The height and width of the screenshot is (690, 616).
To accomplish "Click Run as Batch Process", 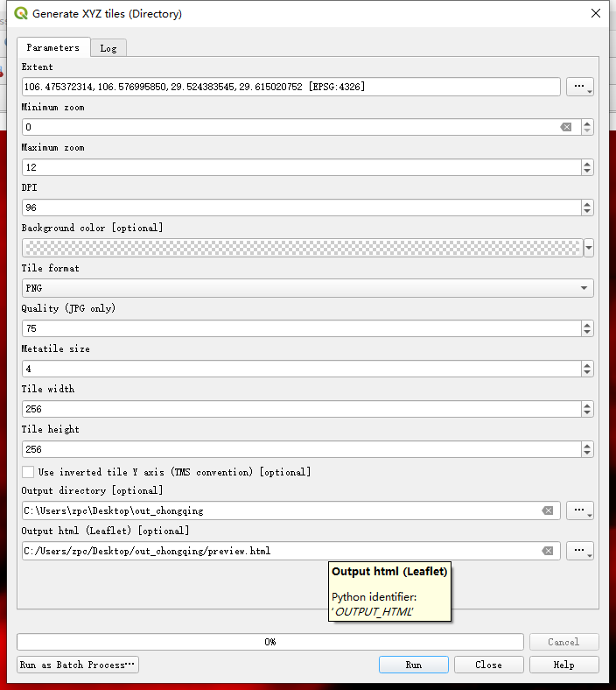I will coord(78,665).
